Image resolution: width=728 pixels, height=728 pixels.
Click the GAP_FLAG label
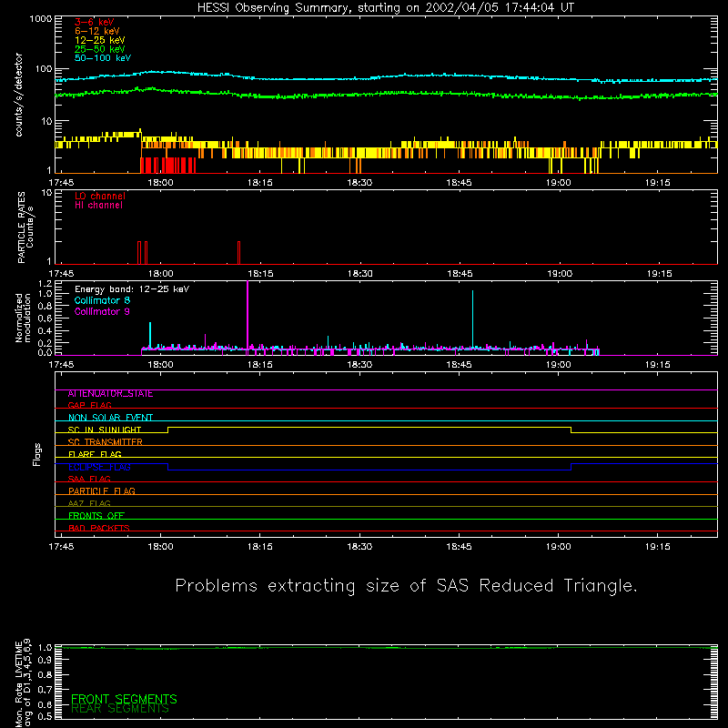tap(89, 405)
